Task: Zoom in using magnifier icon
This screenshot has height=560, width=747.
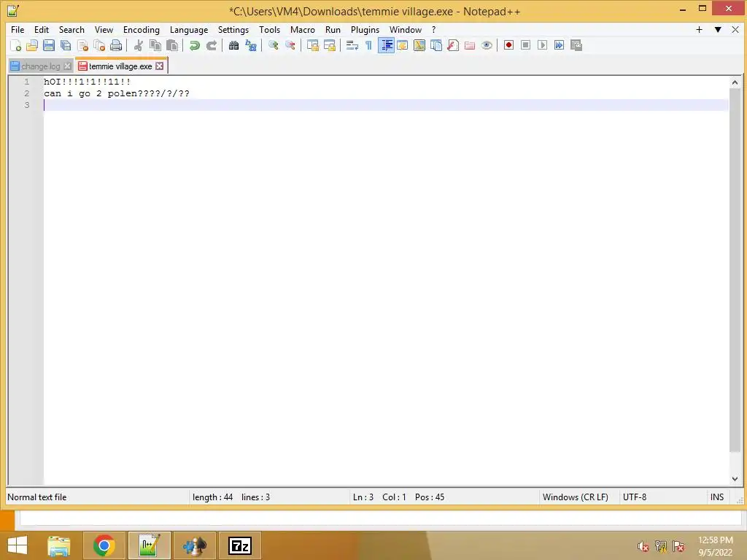Action: click(x=273, y=45)
